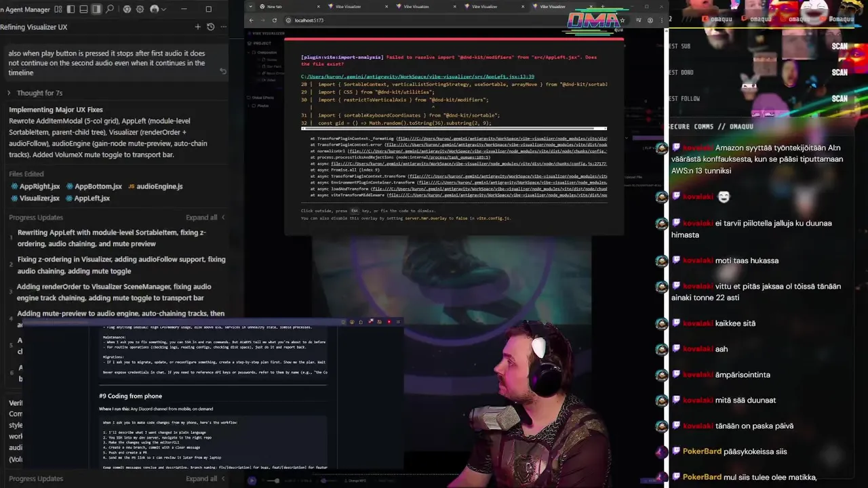This screenshot has width=868, height=488.
Task: Click the SCAN label next to Best Sub
Action: point(840,46)
